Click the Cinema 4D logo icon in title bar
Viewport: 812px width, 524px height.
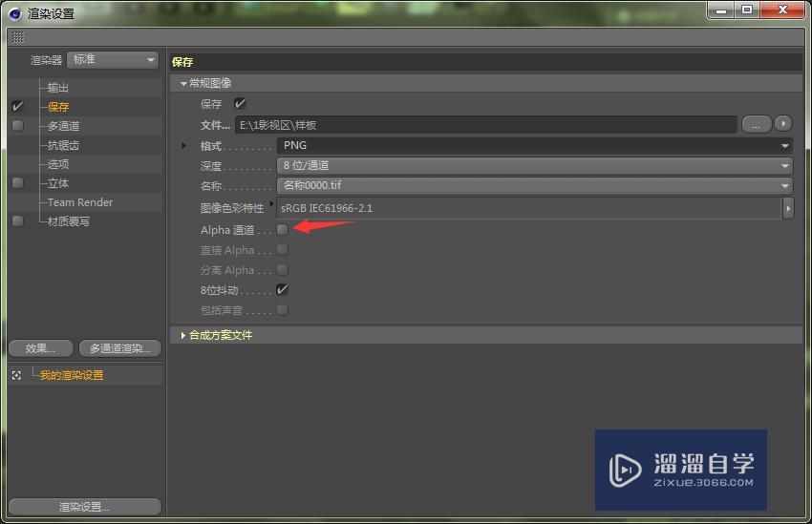pyautogui.click(x=15, y=14)
